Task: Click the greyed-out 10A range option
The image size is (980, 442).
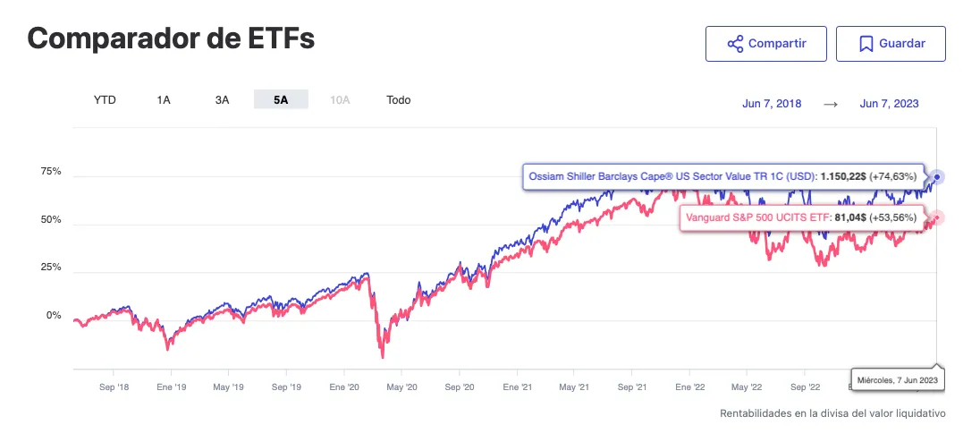Action: [x=340, y=100]
